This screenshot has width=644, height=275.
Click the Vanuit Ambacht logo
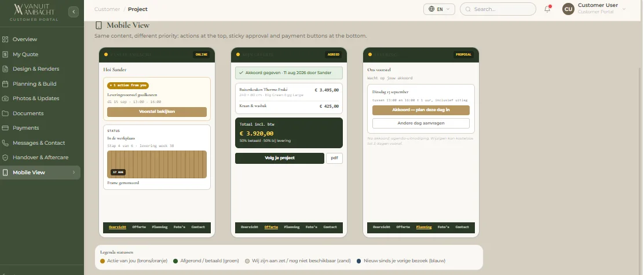tap(34, 12)
